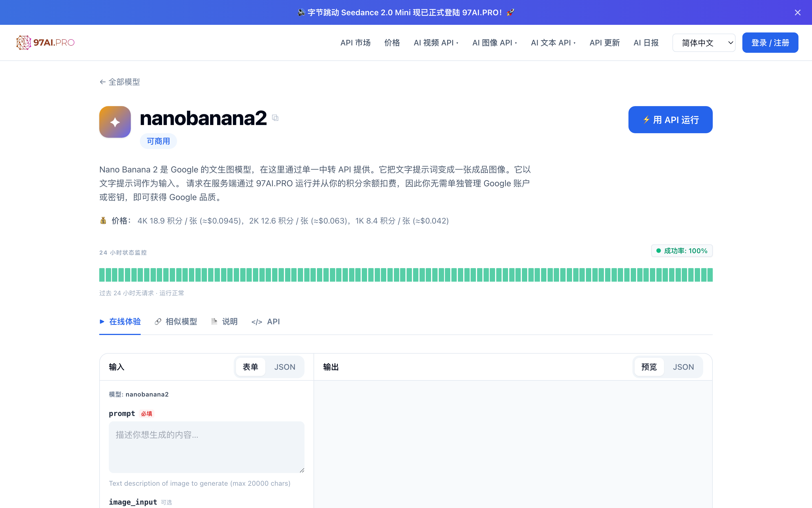Click 用 API 运行 button

pos(670,120)
